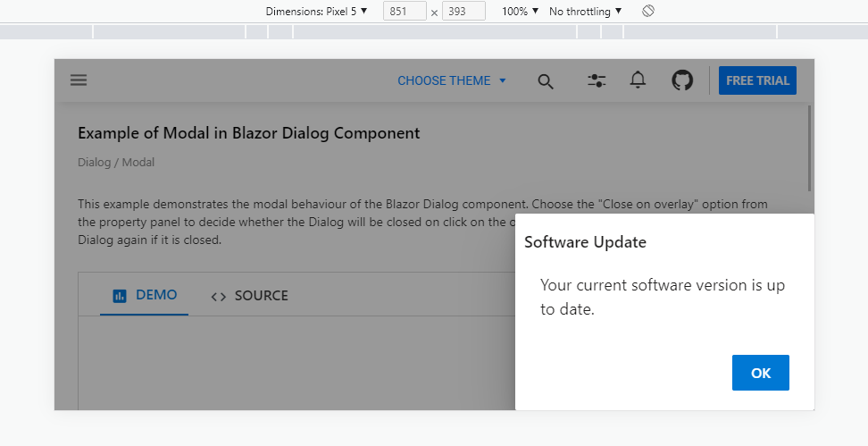Click the Dialog / Modal breadcrumb text

[x=116, y=163]
